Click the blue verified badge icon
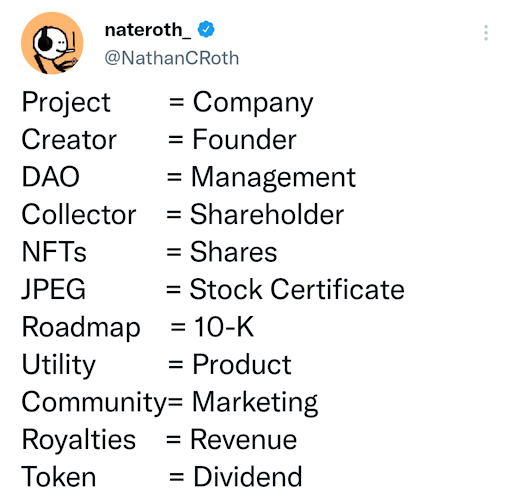Screen dimensions: 512x497 coord(206,29)
